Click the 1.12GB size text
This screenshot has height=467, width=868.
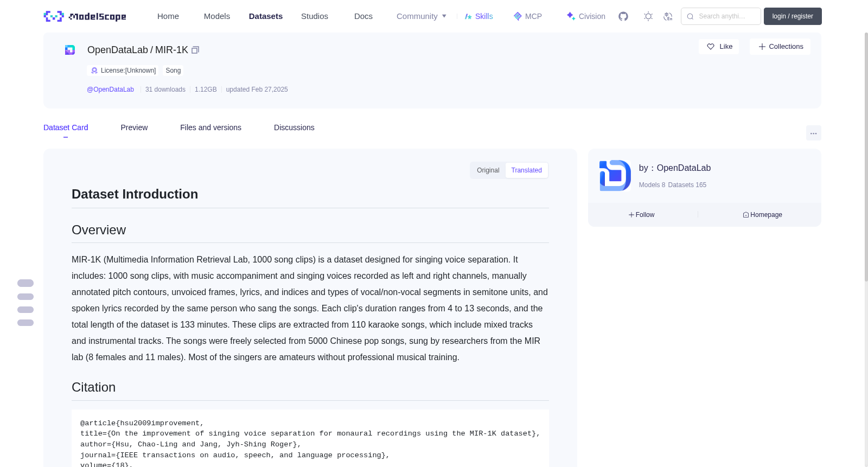point(206,89)
